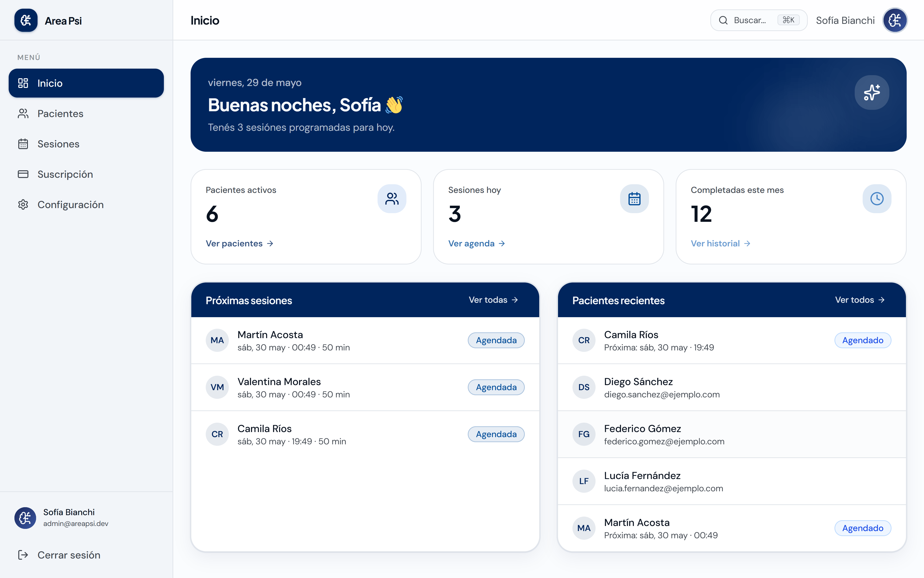Click the Pacientes activos people icon
Viewport: 924px width, 578px height.
pos(392,199)
